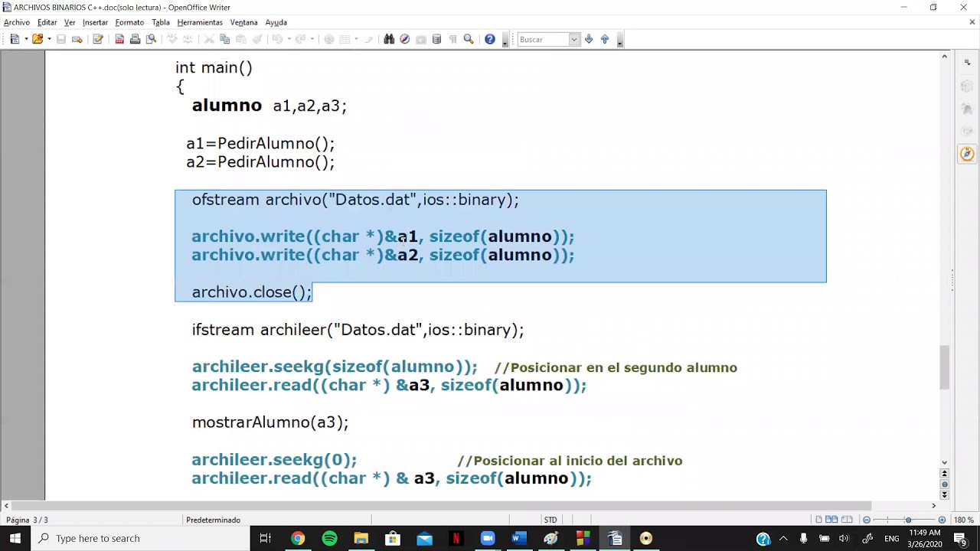
Task: Open Microsoft Word from taskbar
Action: click(518, 538)
